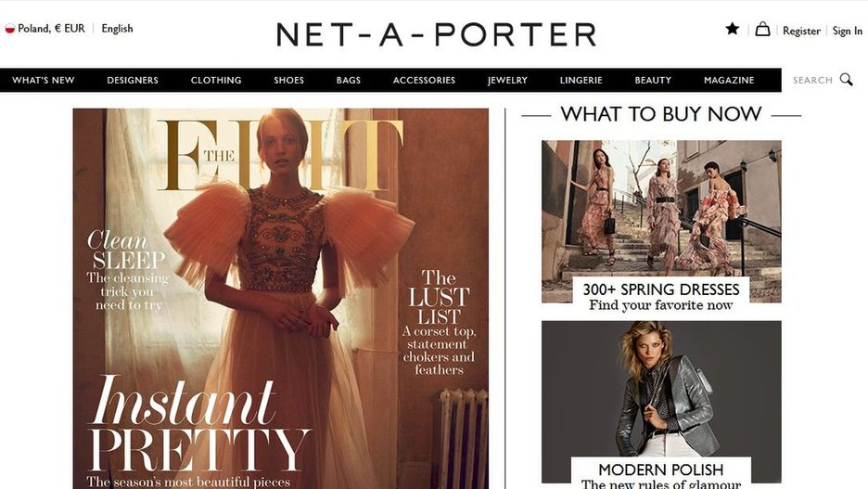Open the Clothing menu
The height and width of the screenshot is (489, 868).
[x=216, y=81]
